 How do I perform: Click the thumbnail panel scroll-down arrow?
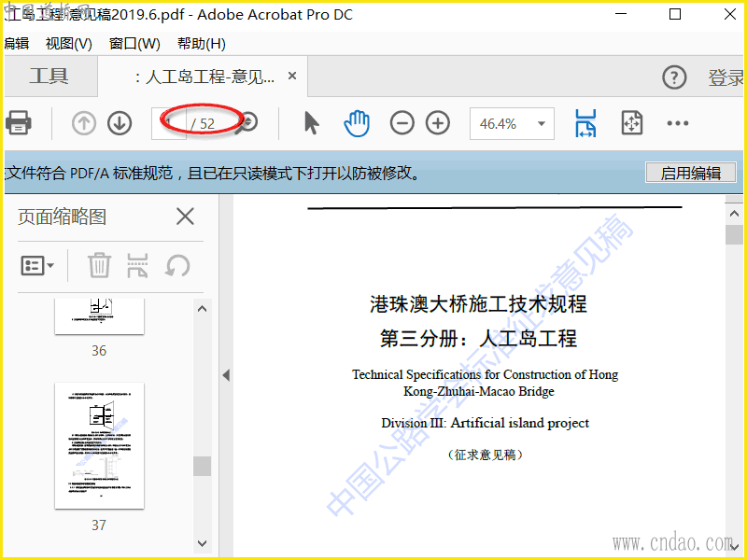click(202, 543)
